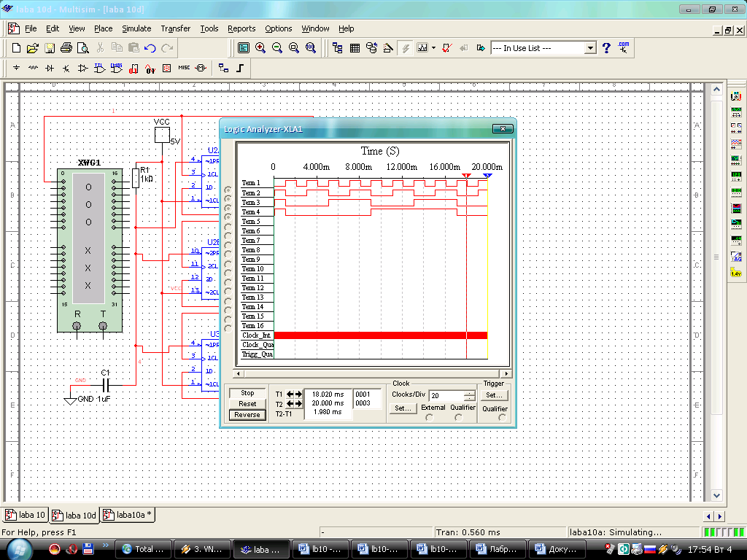
Task: Click the Zoom In magnifier icon
Action: click(x=260, y=48)
